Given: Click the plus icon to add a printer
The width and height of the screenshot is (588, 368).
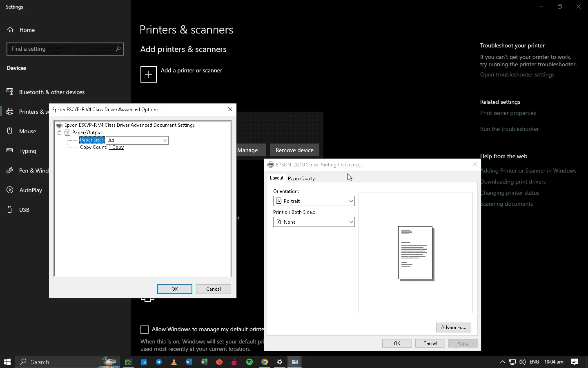Looking at the screenshot, I should (149, 74).
